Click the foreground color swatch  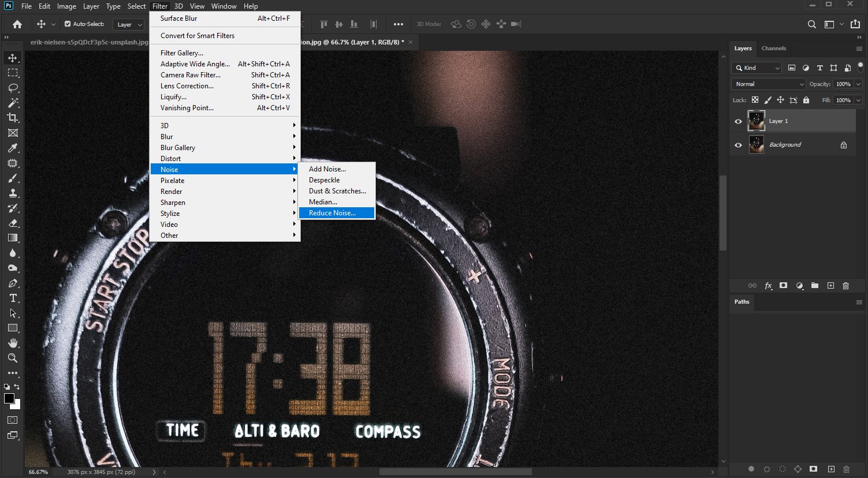9,398
